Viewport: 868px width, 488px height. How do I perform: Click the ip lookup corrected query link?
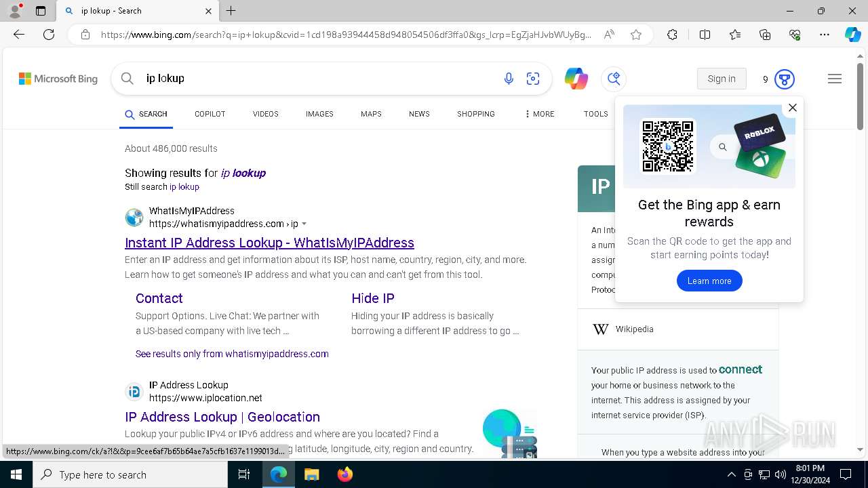[x=243, y=173]
